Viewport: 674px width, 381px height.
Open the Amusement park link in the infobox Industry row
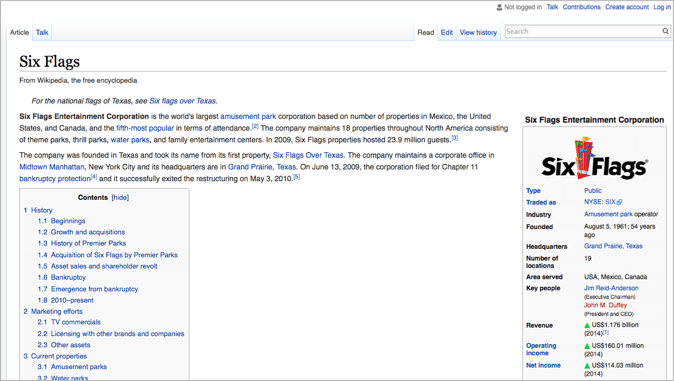pos(608,214)
